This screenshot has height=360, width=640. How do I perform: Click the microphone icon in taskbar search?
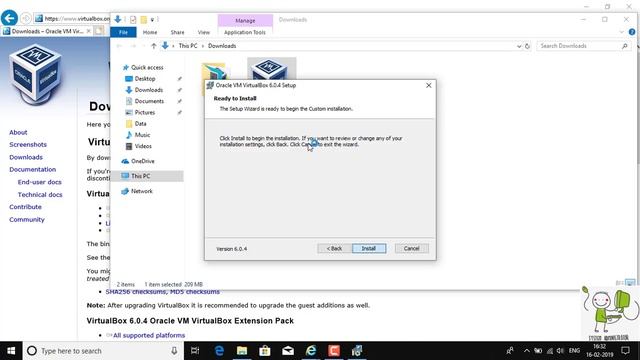[x=174, y=351]
